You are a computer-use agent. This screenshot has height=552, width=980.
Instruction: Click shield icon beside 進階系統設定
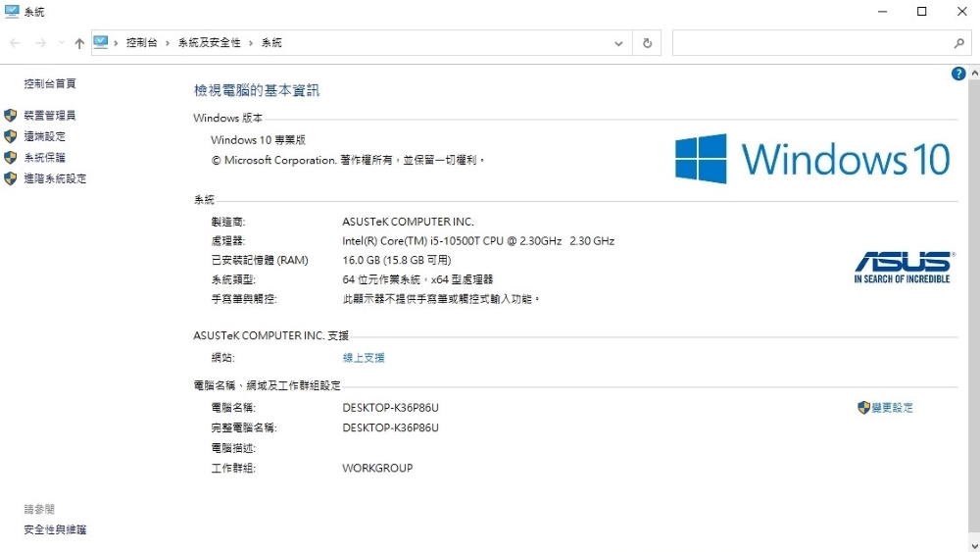pos(10,178)
